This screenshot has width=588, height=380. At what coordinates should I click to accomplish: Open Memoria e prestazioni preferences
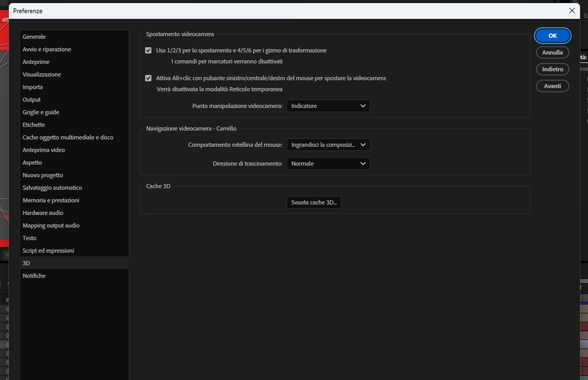coord(74,200)
